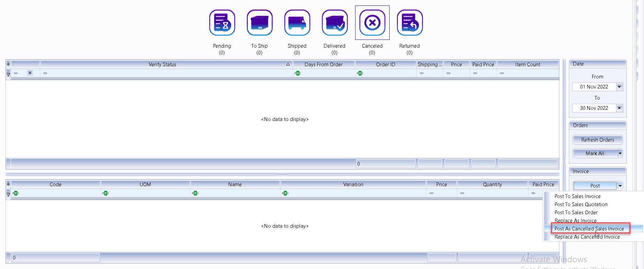Open the Pending orders status icon
Viewport: 644px width, 269px height.
222,23
